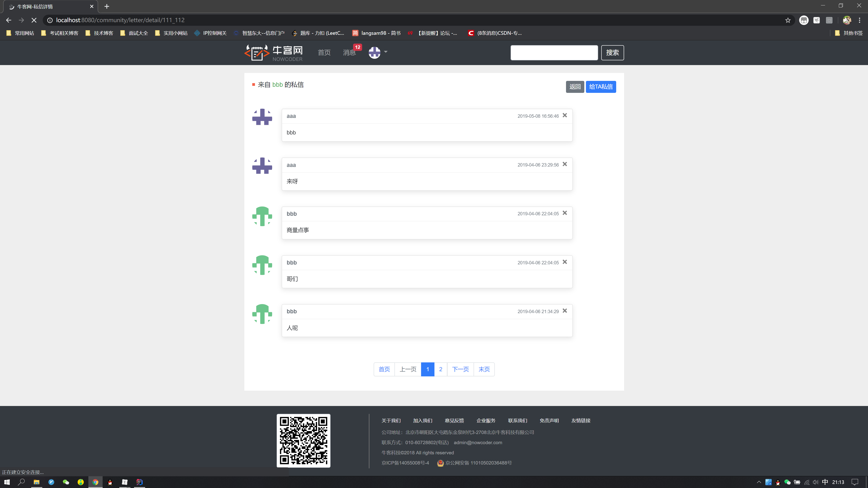Delete the message dated 2019-05-08 16:56:46
868x488 pixels.
point(565,115)
